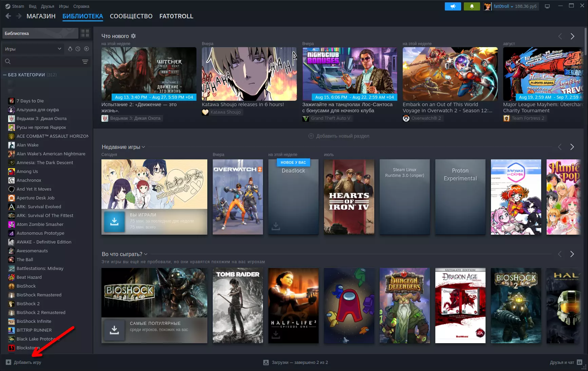Click the forward navigation arrow
588x371 pixels.
[x=19, y=16]
